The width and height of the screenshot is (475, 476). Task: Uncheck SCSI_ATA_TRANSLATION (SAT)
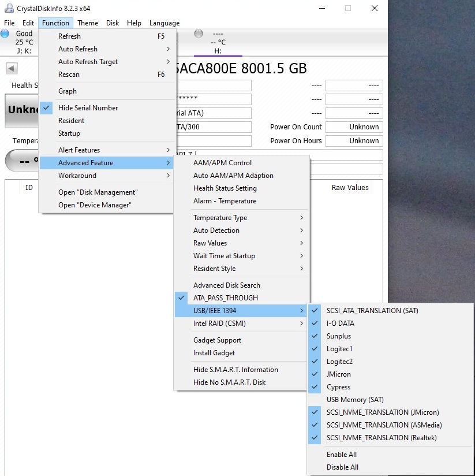pyautogui.click(x=390, y=311)
